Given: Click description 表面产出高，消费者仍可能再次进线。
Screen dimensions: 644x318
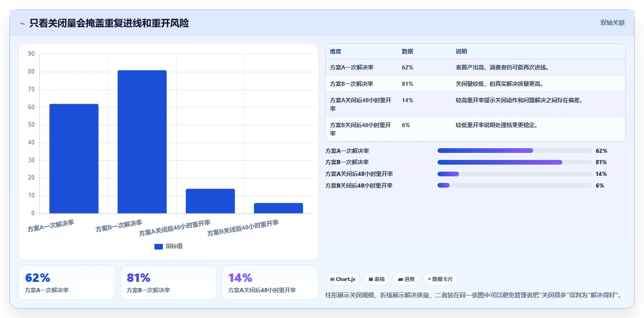Looking at the screenshot, I should coord(502,68).
